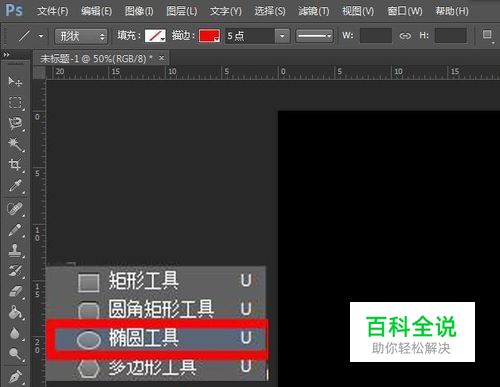Open the stroke width dropdown arrow
The width and height of the screenshot is (500, 387).
[282, 36]
